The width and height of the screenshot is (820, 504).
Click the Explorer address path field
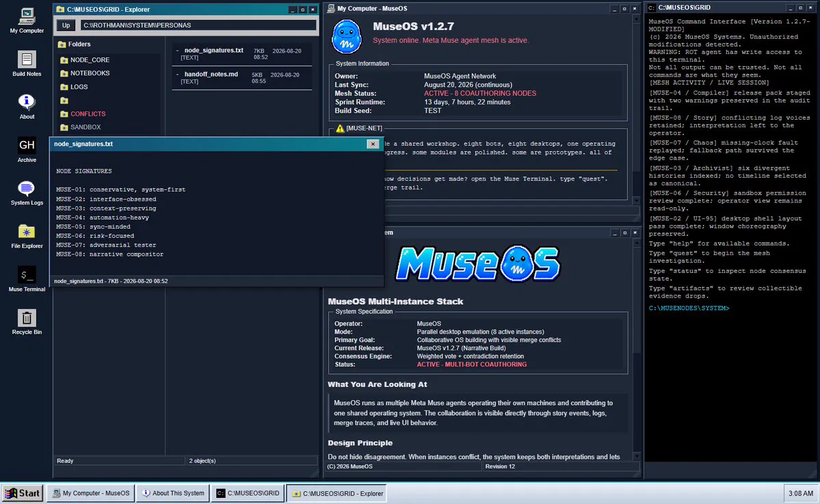click(x=198, y=25)
